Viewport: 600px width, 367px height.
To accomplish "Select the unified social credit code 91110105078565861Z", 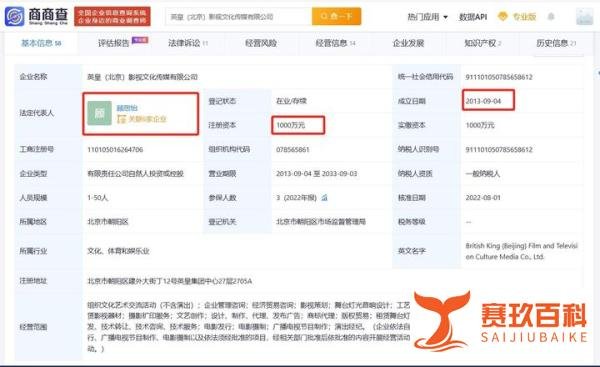I will tap(499, 77).
